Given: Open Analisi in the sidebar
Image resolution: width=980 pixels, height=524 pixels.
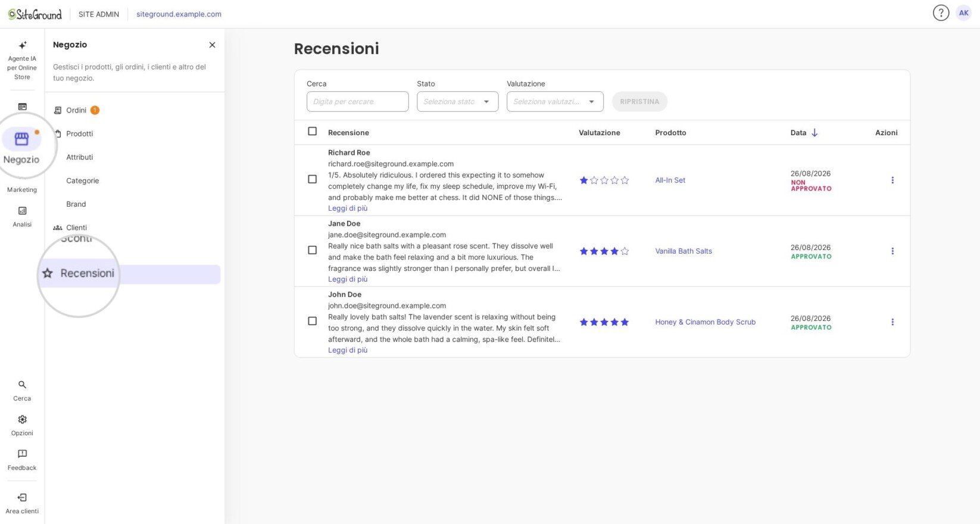Looking at the screenshot, I should [22, 217].
